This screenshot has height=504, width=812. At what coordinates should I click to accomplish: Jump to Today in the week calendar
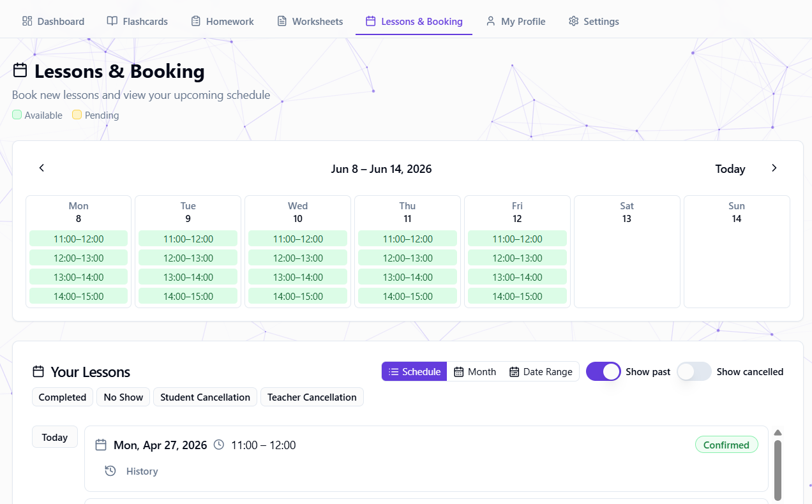(x=730, y=169)
